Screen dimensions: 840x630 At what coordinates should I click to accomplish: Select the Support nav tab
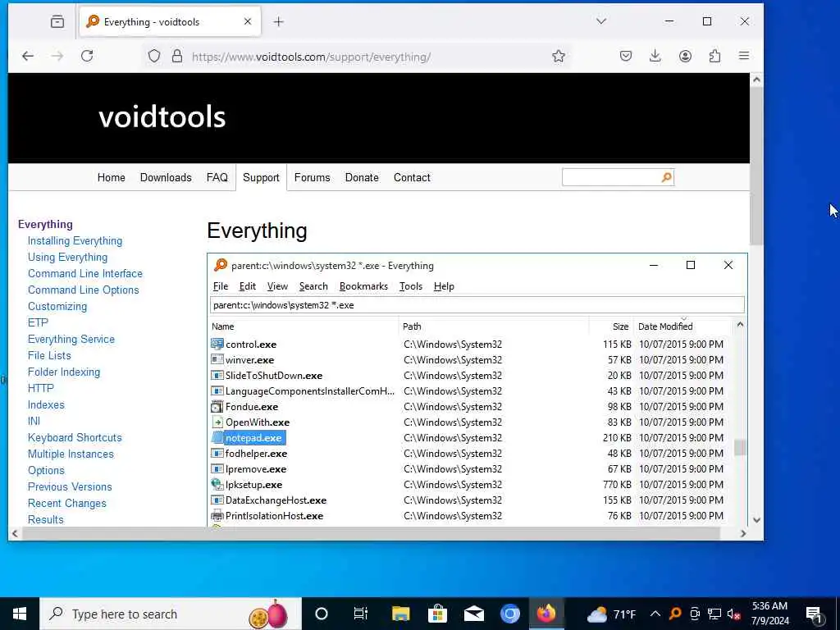coord(261,177)
